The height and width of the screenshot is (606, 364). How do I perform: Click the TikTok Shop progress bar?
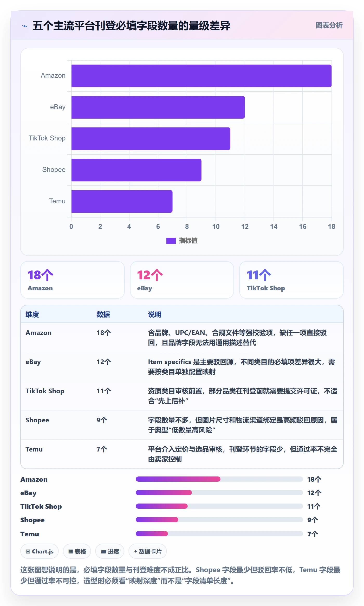219,506
